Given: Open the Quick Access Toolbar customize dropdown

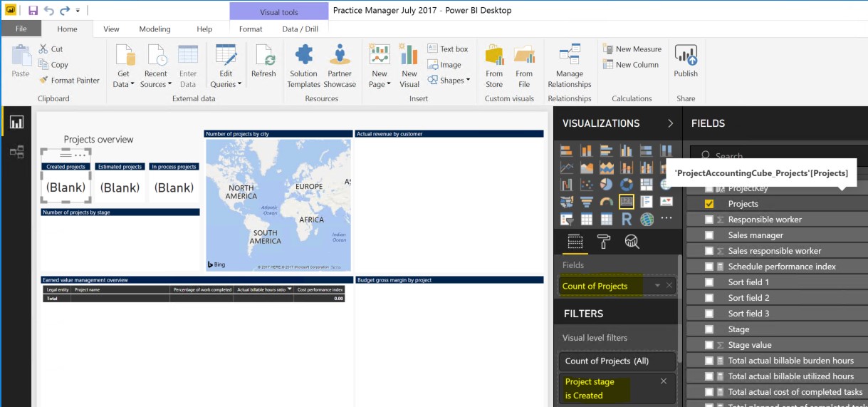Looking at the screenshot, I should (x=78, y=11).
